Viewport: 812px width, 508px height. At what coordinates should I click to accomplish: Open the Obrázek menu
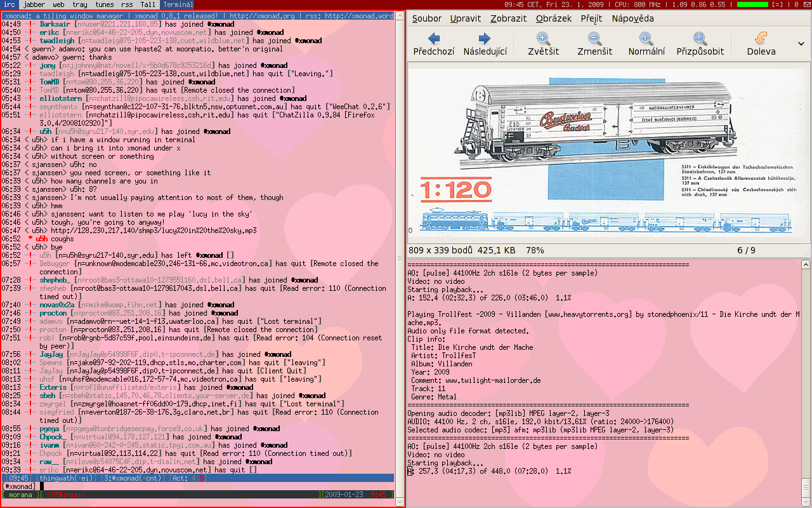554,18
